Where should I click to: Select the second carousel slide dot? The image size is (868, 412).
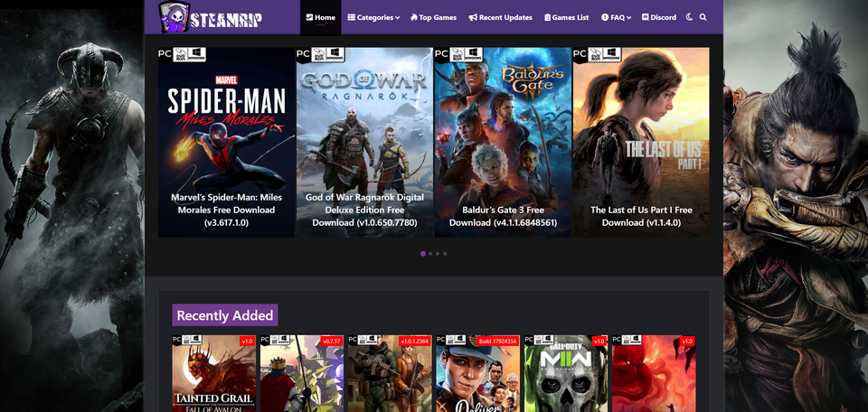(x=430, y=254)
